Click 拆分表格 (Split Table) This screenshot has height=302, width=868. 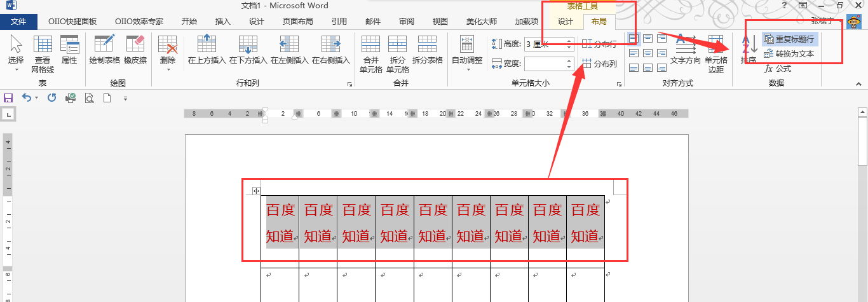point(428,50)
